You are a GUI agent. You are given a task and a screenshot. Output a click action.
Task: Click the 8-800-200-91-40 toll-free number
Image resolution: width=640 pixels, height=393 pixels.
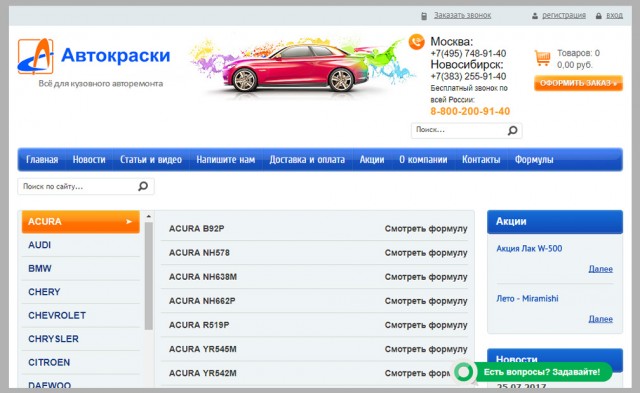[470, 111]
